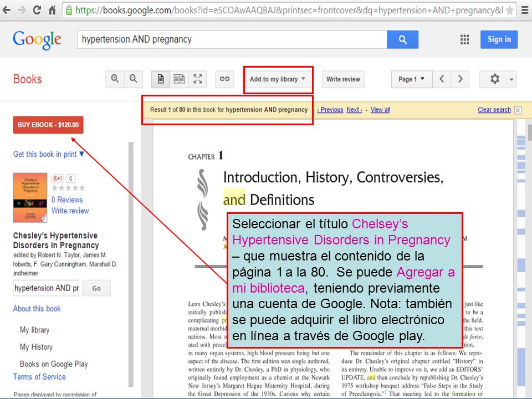Open My library in sidebar

pyautogui.click(x=34, y=330)
